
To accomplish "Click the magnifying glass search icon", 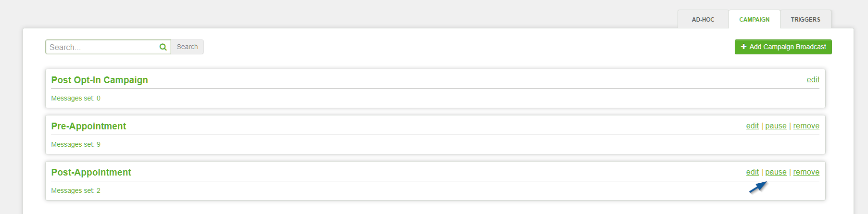I will pos(163,47).
